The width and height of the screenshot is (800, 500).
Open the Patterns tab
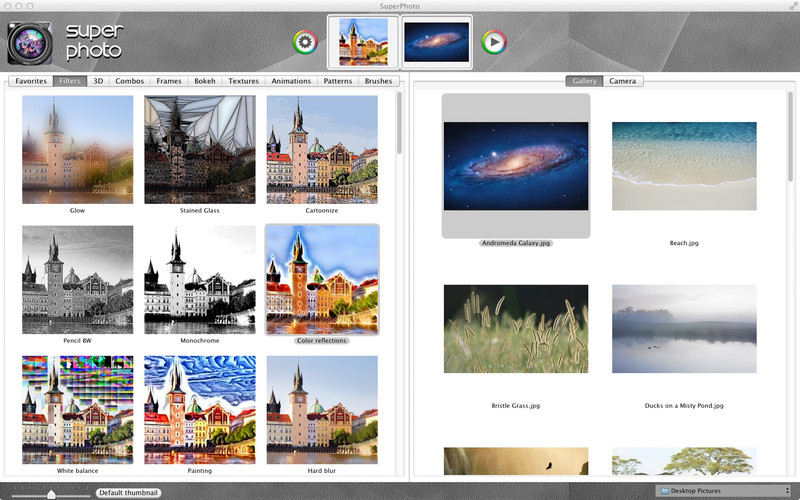tap(338, 81)
